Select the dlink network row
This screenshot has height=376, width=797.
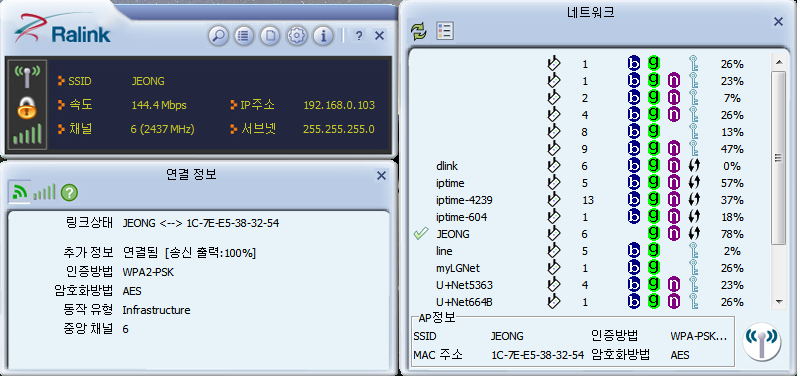tap(590, 166)
